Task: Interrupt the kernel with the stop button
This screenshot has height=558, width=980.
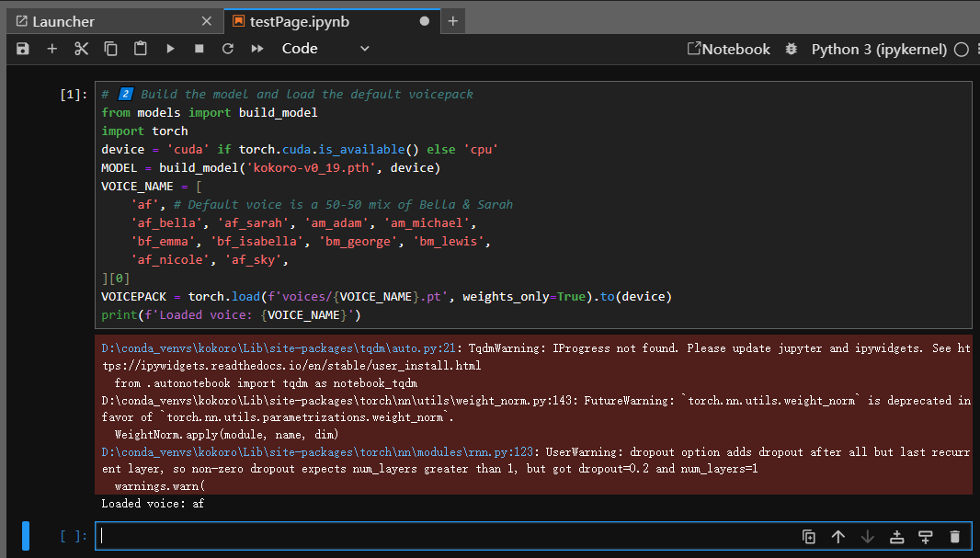Action: coord(199,49)
